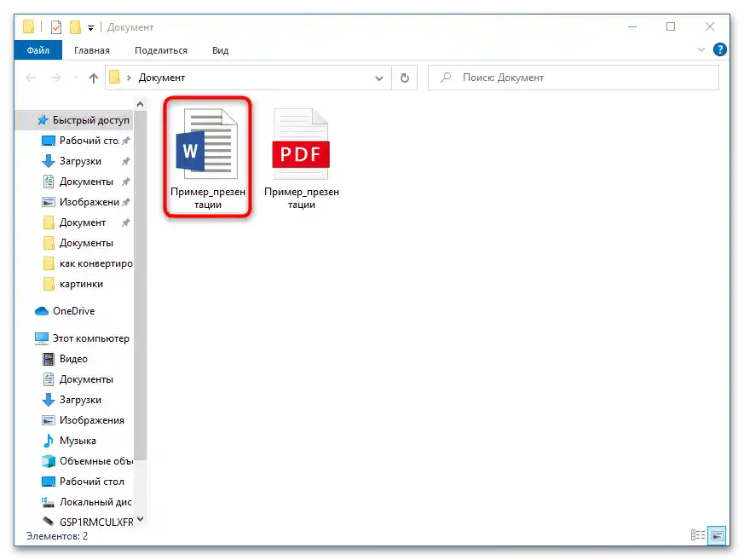Click the Музыка note icon
The height and width of the screenshot is (560, 744).
click(48, 441)
